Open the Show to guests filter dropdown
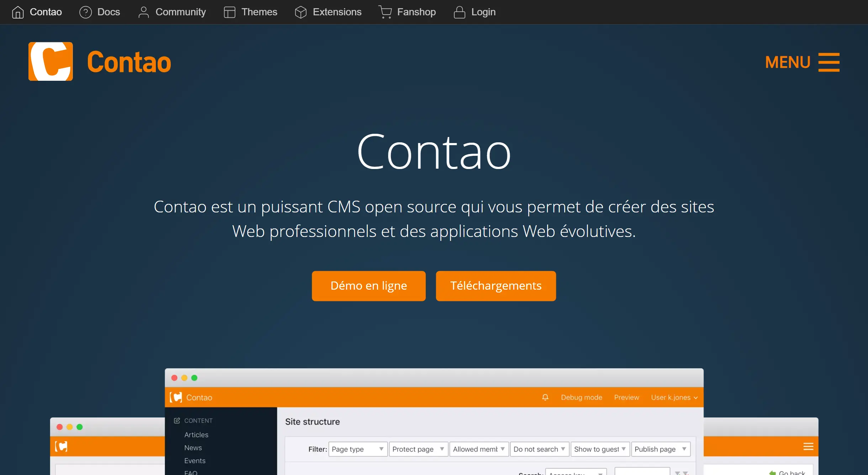This screenshot has height=475, width=868. click(600, 449)
